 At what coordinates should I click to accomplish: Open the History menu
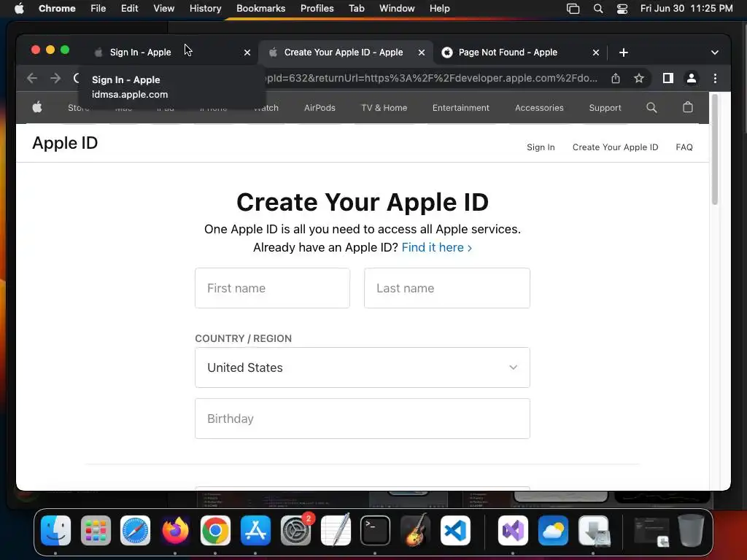click(x=205, y=9)
